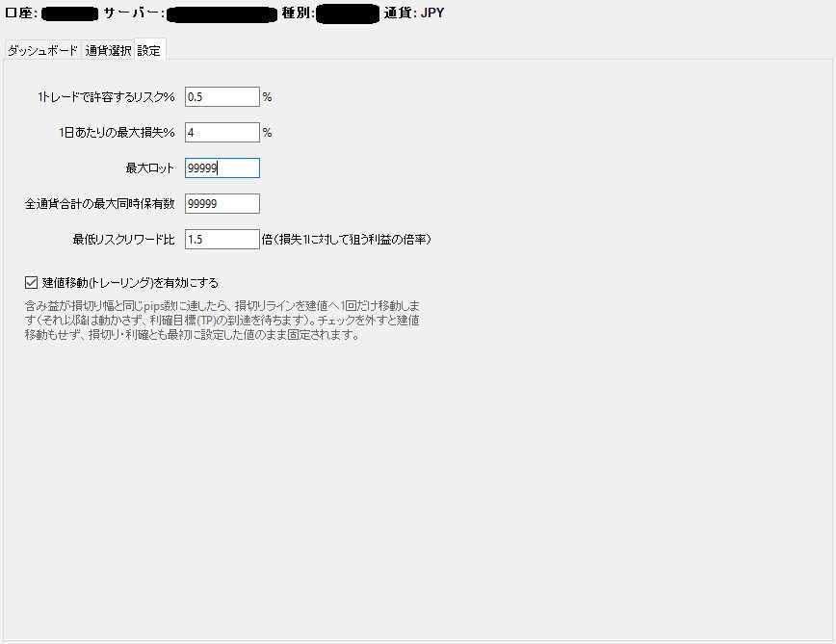This screenshot has width=836, height=644.
Task: Focus the 1日あたりの最大損失% field
Action: (222, 133)
